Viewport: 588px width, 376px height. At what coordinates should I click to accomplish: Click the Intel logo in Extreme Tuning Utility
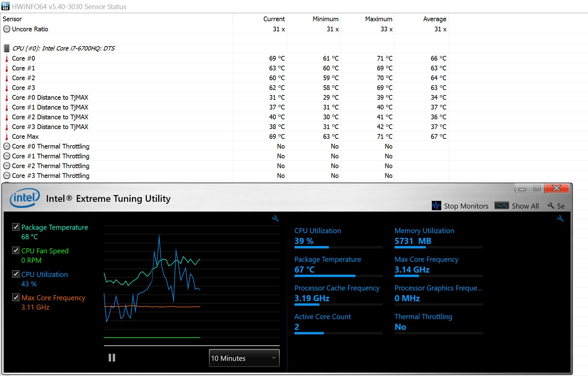point(25,198)
